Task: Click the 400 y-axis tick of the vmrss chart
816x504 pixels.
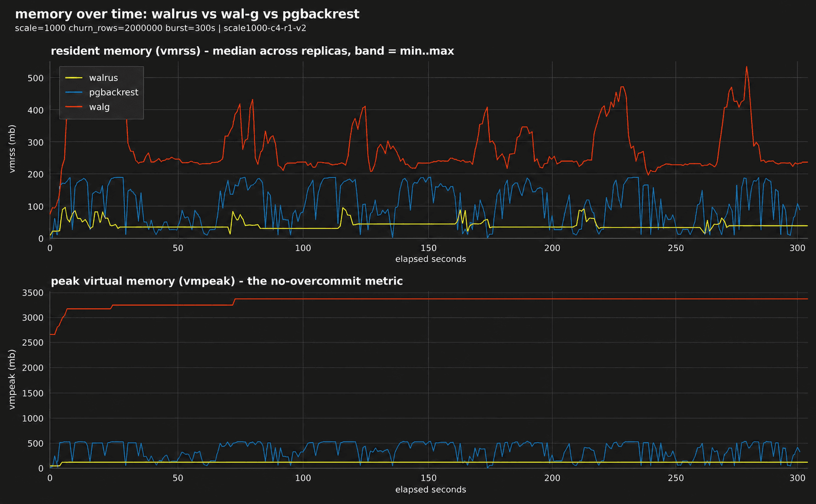Action: click(36, 110)
